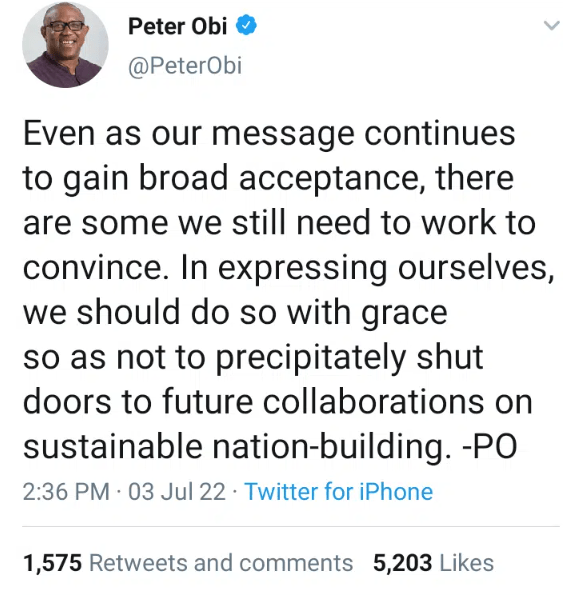Click the tweet's opening line 'Even as our message'

(x=189, y=133)
